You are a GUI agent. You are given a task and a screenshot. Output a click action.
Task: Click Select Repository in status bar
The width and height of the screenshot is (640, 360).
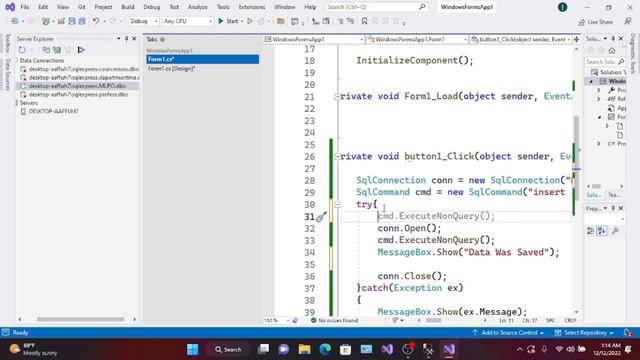pos(584,333)
